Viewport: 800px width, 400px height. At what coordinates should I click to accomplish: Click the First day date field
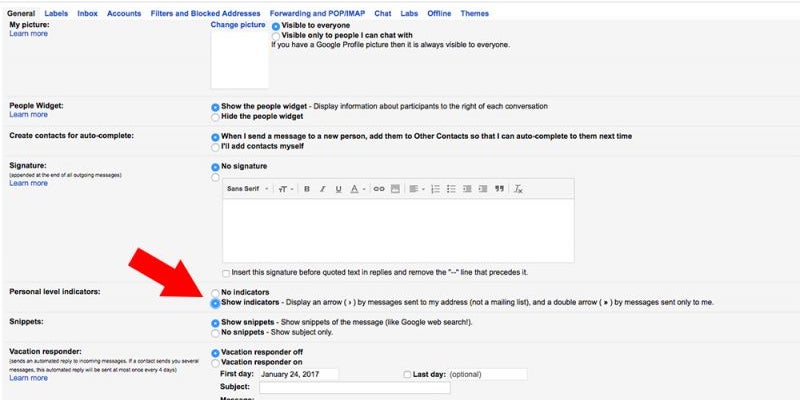pyautogui.click(x=299, y=374)
